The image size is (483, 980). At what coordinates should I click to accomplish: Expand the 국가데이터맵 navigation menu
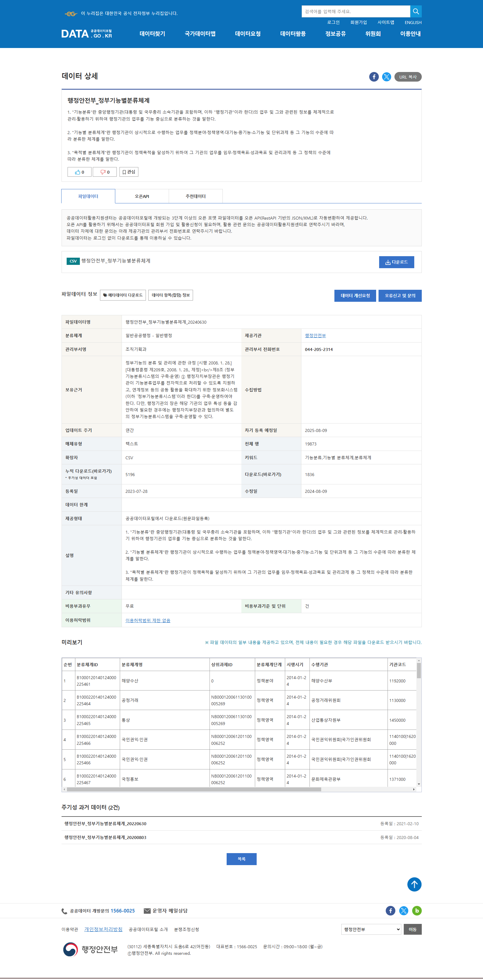pyautogui.click(x=200, y=34)
